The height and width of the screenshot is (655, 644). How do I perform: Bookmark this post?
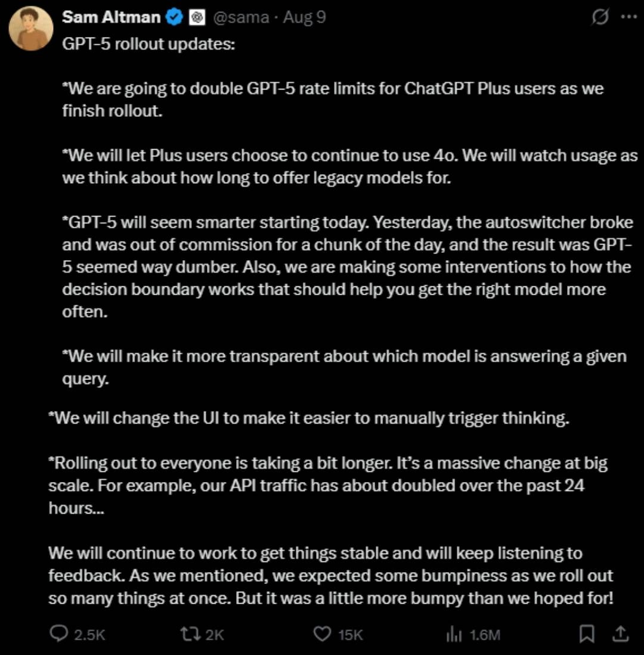[587, 634]
